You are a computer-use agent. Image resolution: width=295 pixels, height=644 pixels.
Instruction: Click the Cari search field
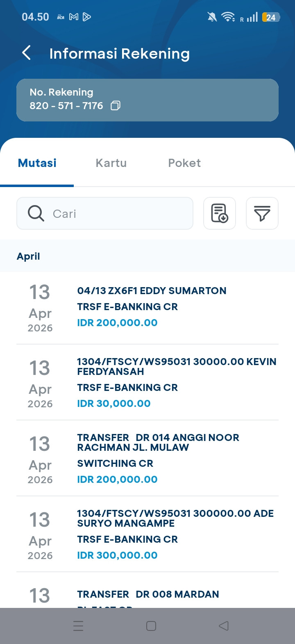click(119, 213)
